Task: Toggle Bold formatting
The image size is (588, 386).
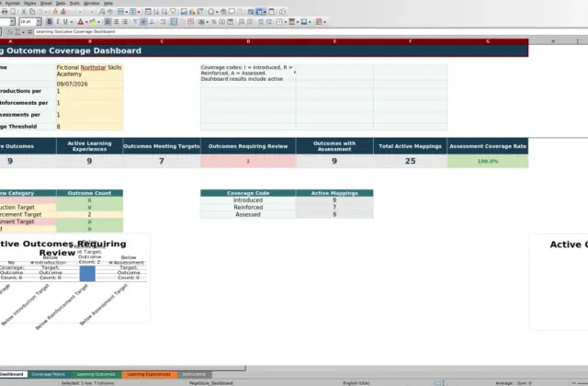Action: [50, 22]
